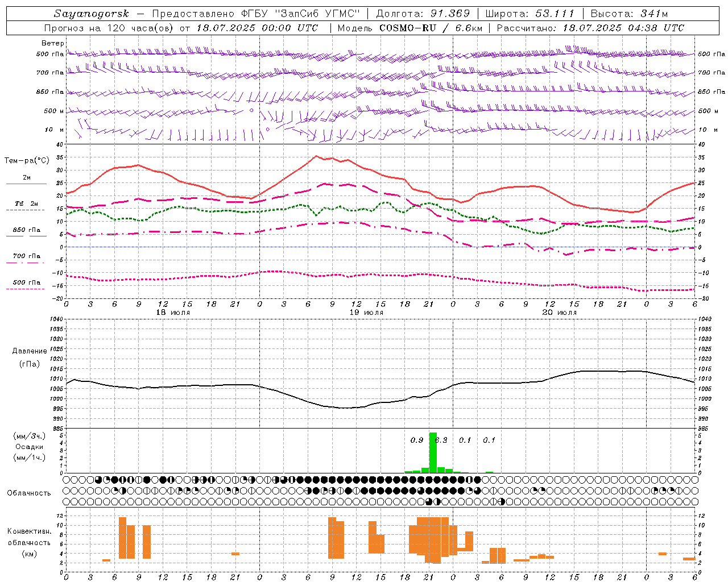Viewport: 728px width, 582px height.
Task: Click the '(мм/3ч.)' precipitation unit label
Action: click(30, 436)
